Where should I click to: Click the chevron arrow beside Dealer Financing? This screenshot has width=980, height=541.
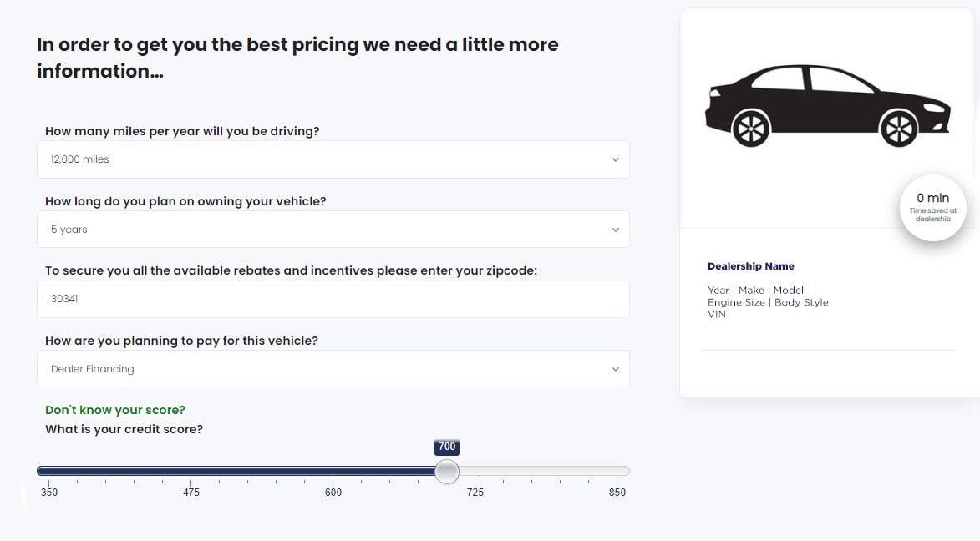(x=615, y=369)
